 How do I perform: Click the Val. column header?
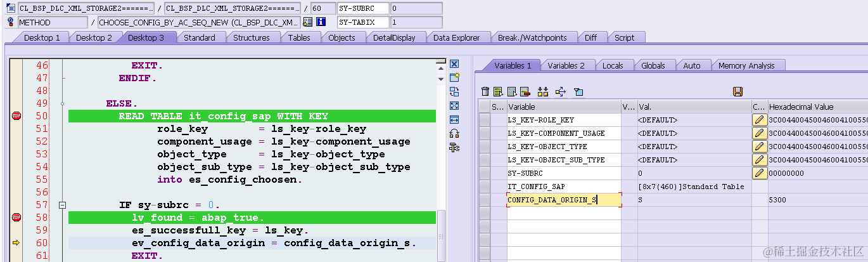coord(694,107)
